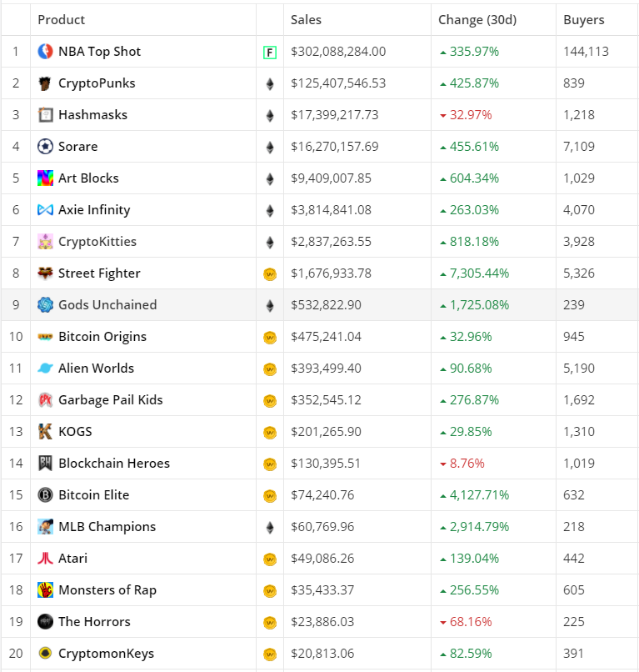Open the Atari product link

72,559
